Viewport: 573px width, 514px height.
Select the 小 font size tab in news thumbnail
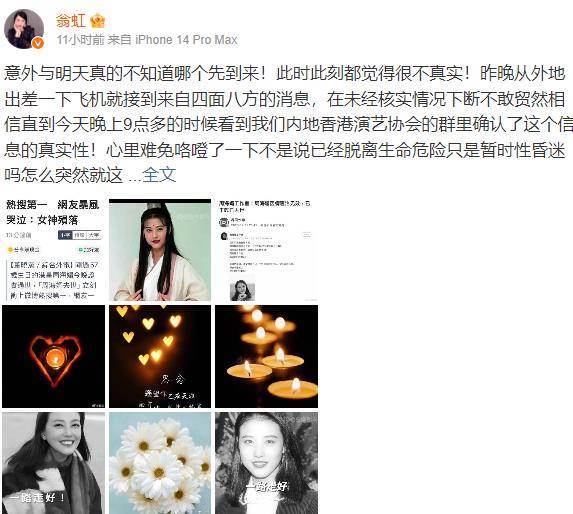(65, 235)
